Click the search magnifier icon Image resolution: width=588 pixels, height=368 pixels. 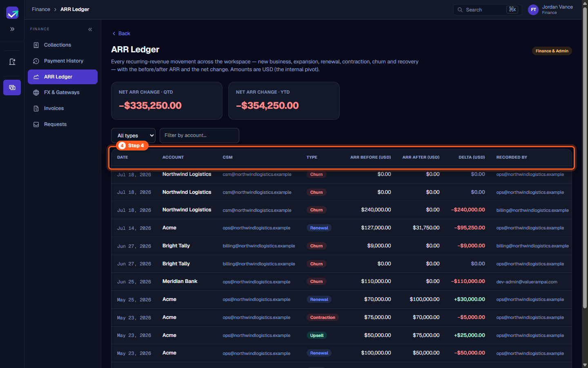coord(460,10)
